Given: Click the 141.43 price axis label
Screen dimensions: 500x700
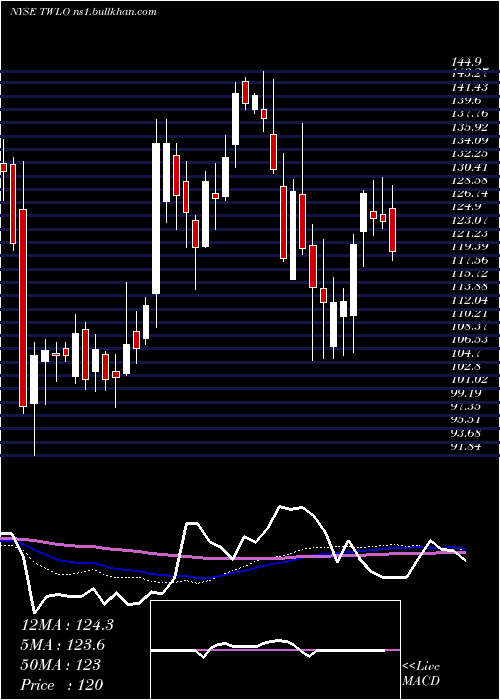Looking at the screenshot, I should tap(470, 88).
